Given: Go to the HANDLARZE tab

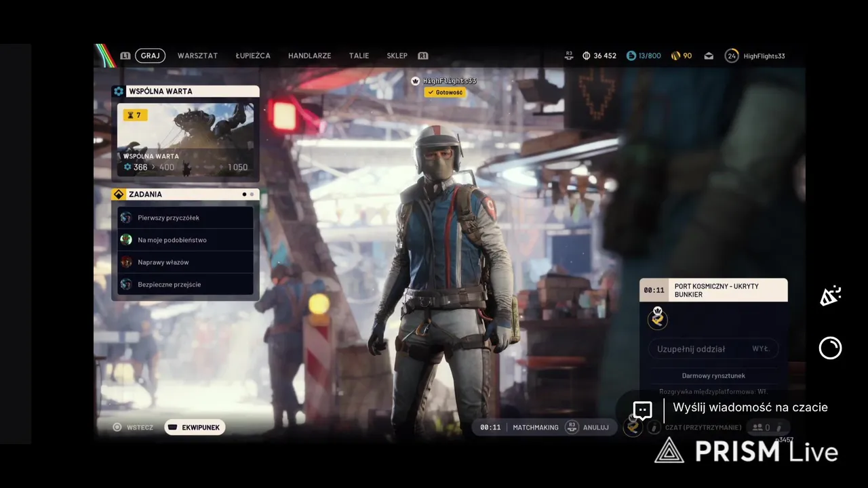Looking at the screenshot, I should tap(309, 56).
